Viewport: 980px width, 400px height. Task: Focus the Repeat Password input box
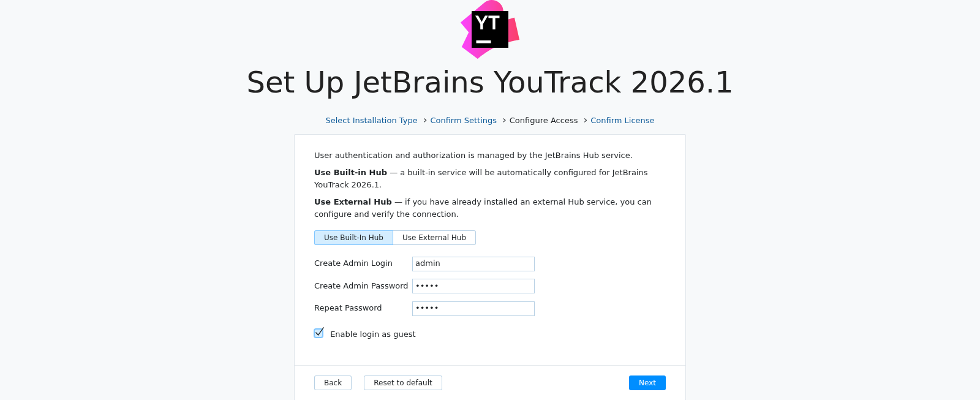473,309
